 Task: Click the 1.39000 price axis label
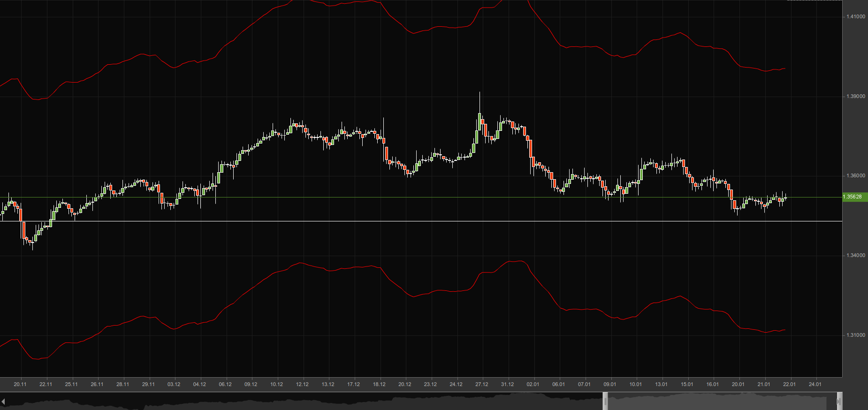[x=855, y=97]
